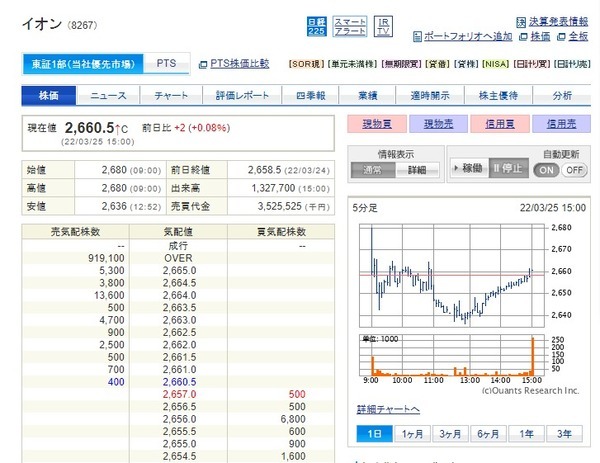Click the 信用売 button
This screenshot has height=463, width=600.
pos(561,124)
